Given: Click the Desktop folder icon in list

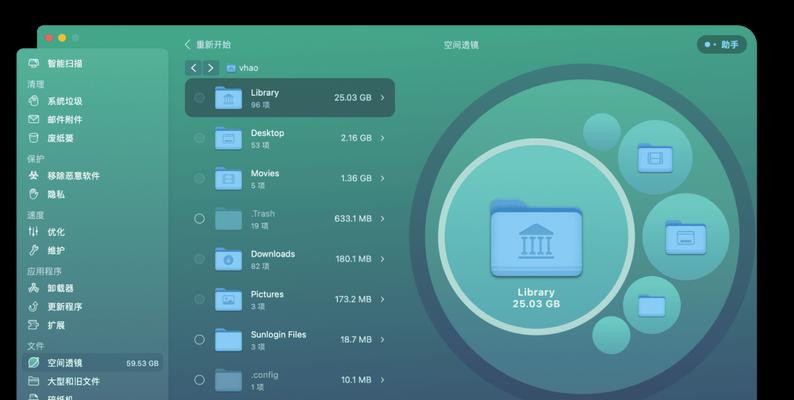Looking at the screenshot, I should [228, 138].
